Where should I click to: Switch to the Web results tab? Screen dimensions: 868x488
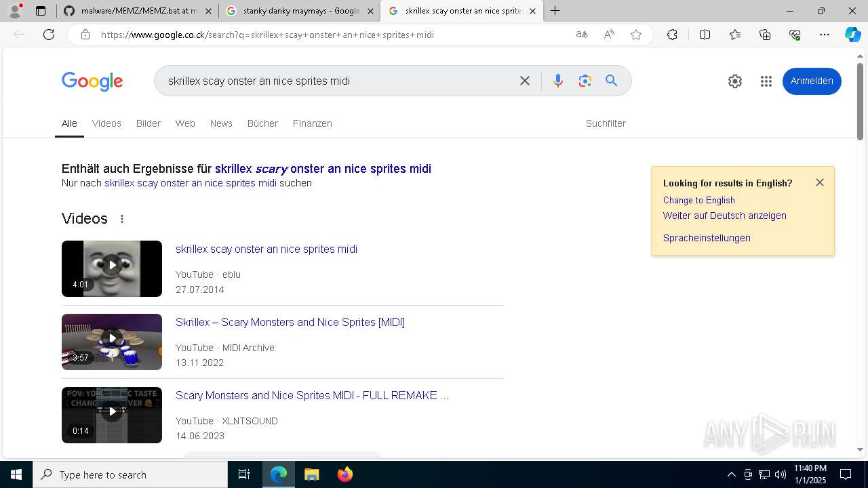[185, 123]
